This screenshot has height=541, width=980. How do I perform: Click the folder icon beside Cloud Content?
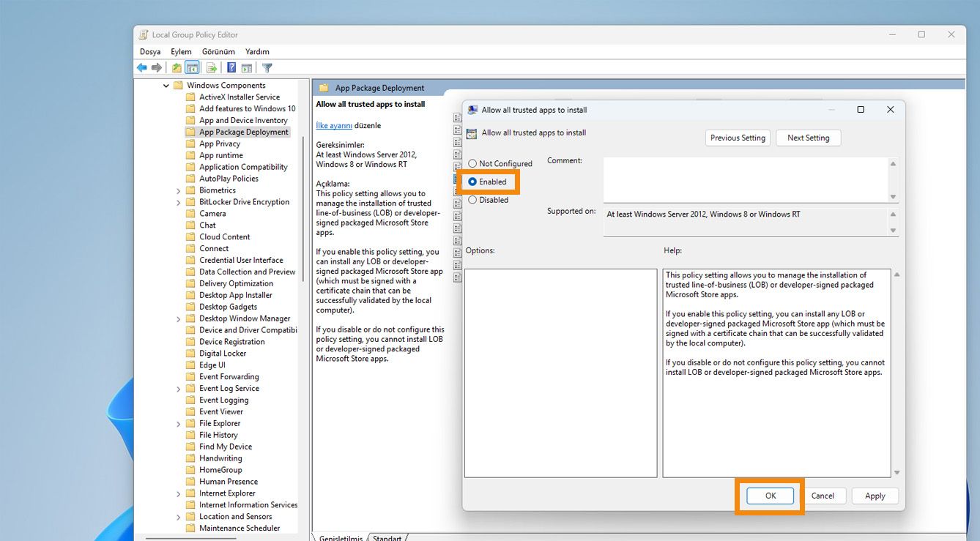click(x=190, y=237)
